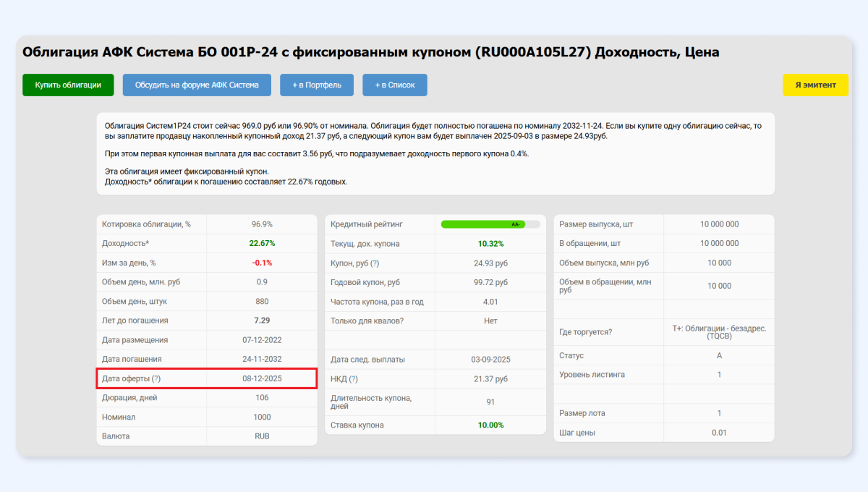
Task: Select the "Лет до погашения" label
Action: [x=135, y=321]
